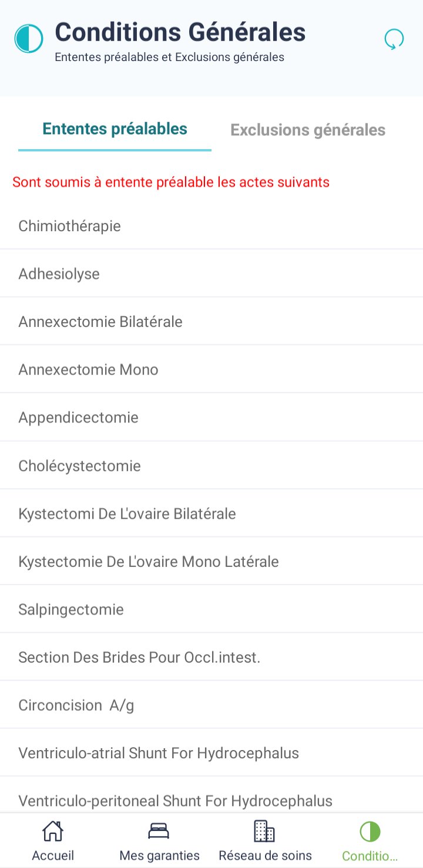Tap the Adhesiolyse entry
This screenshot has width=423, height=868.
coord(211,274)
